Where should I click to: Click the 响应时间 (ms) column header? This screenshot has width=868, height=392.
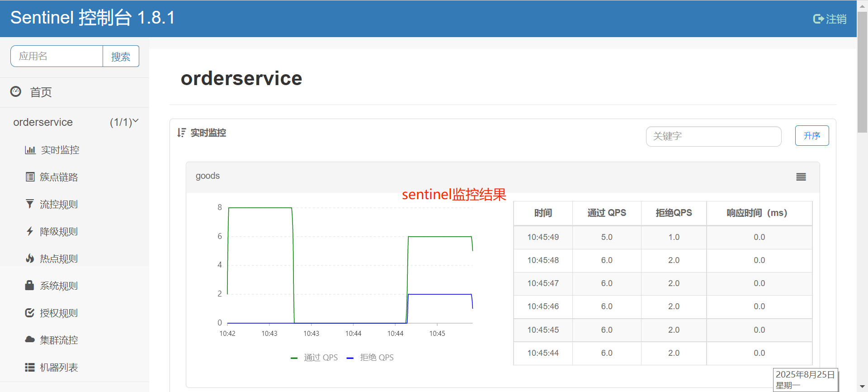click(x=759, y=213)
